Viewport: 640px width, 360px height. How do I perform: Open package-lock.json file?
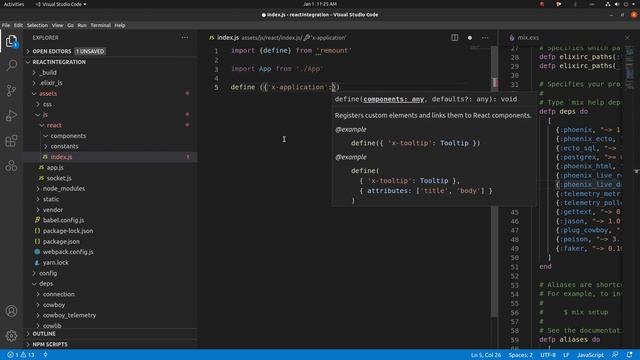tap(68, 231)
